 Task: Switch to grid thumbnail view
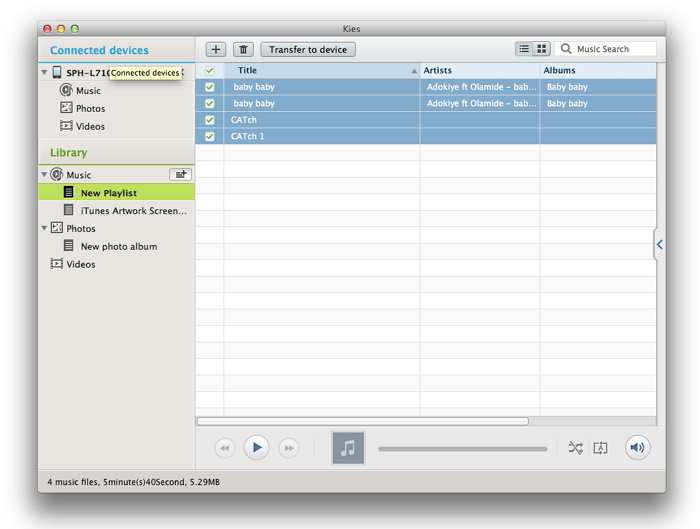pos(542,49)
